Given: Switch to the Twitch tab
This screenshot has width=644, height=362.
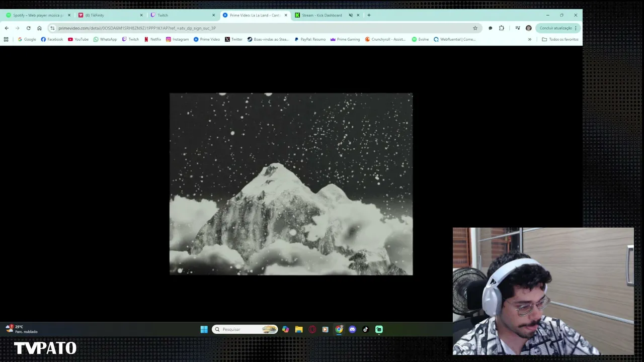Looking at the screenshot, I should tap(183, 15).
